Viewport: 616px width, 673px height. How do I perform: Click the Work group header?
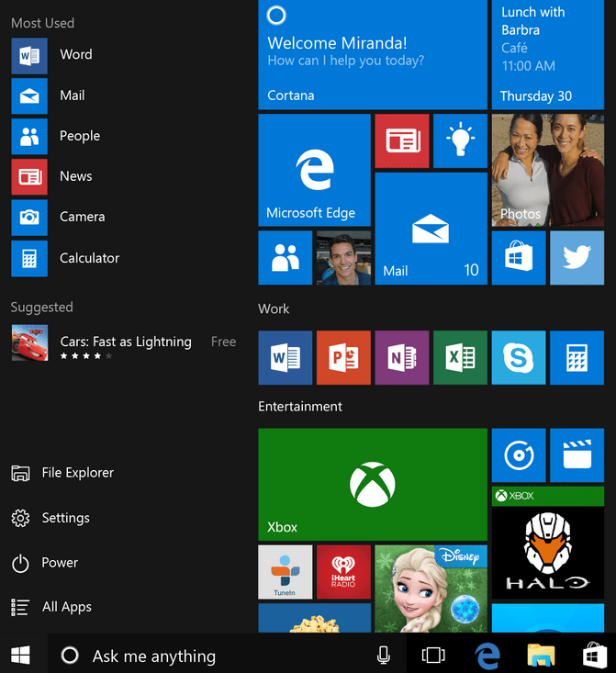[x=274, y=309]
